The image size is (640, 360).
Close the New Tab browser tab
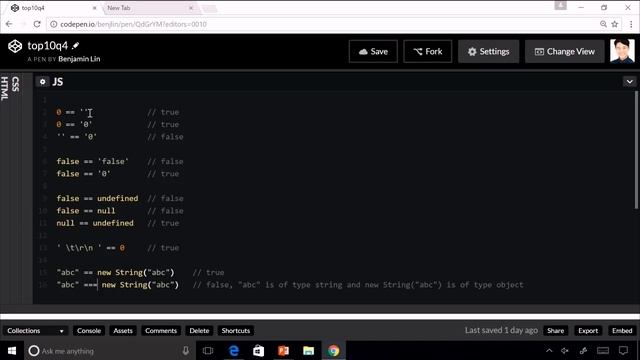191,8
